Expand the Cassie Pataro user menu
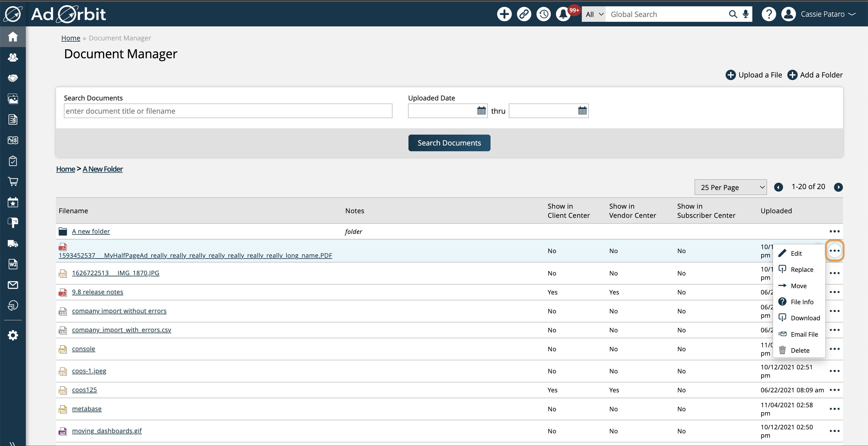 [x=828, y=14]
